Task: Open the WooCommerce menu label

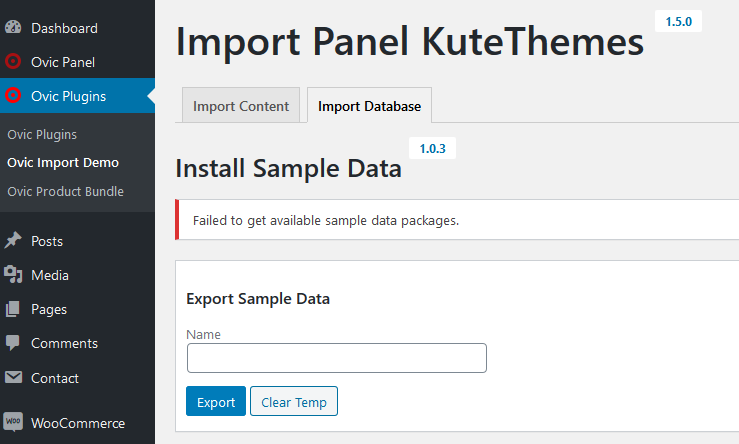Action: (78, 423)
